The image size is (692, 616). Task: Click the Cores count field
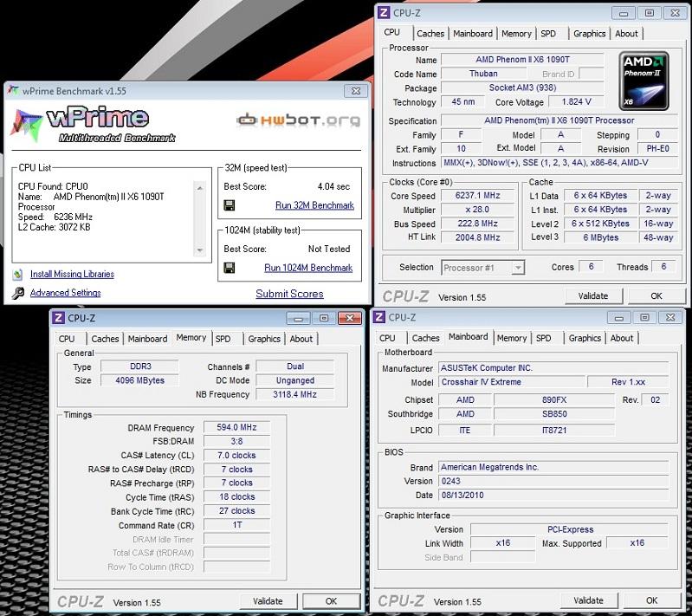591,266
